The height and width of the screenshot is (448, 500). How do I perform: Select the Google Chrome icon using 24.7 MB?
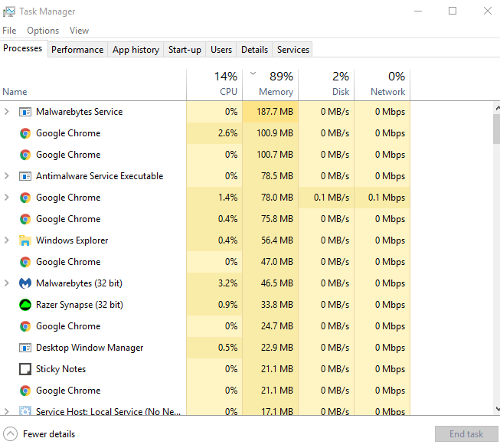pos(25,326)
